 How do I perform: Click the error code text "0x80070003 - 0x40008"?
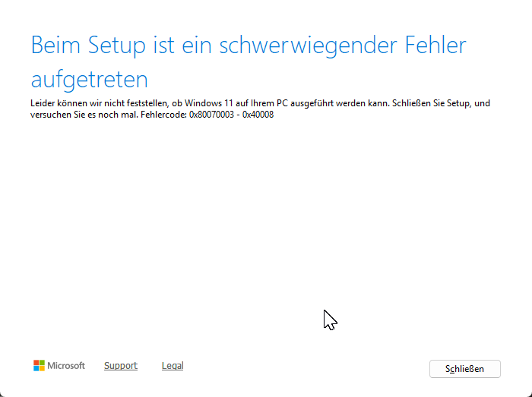[x=231, y=115]
